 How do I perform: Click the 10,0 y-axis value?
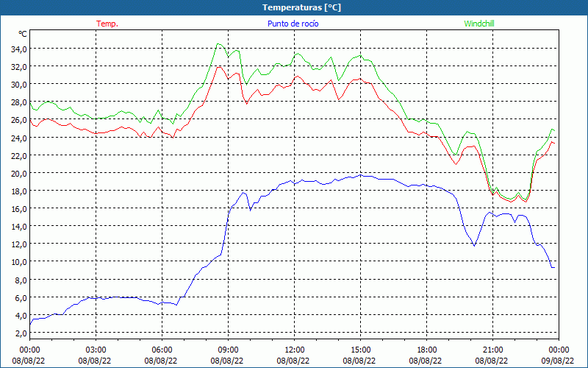pyautogui.click(x=19, y=262)
